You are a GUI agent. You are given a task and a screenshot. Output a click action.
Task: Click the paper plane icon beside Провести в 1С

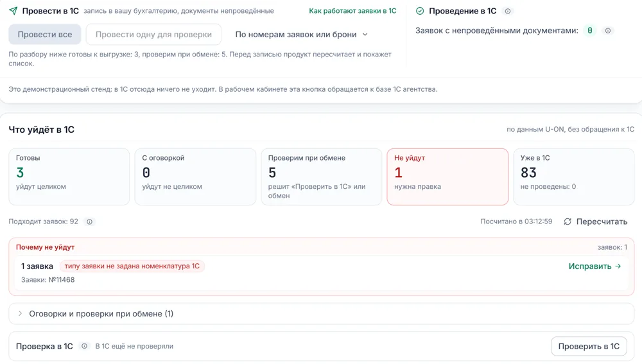point(13,11)
